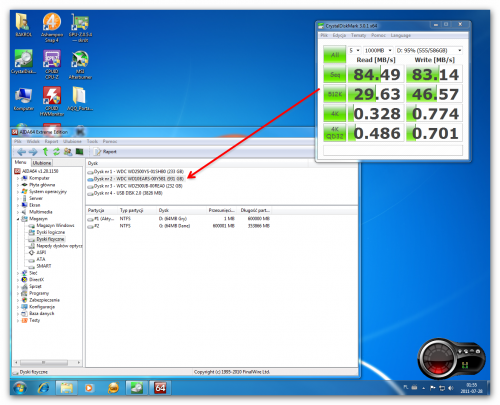Click the green Up arrow in AIDA64 toolbar
Screen dimensions: 500x405
click(x=45, y=152)
